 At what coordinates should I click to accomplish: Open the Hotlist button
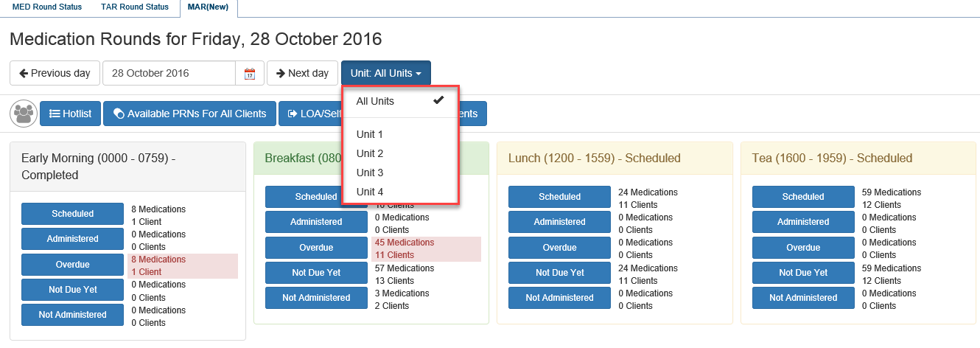(70, 114)
